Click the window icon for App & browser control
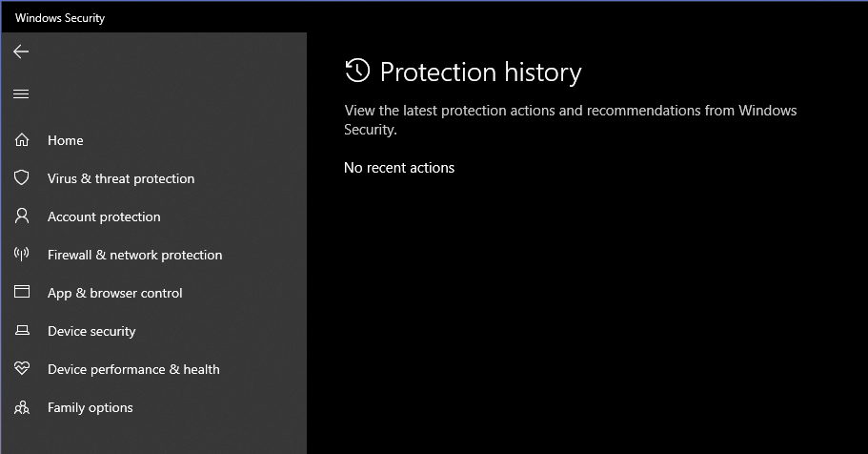Image resolution: width=868 pixels, height=454 pixels. (x=21, y=293)
